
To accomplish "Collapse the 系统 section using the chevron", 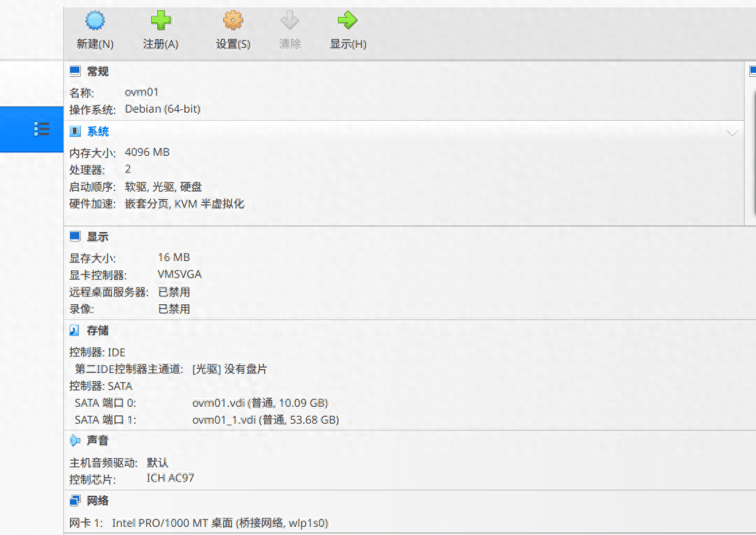I will [x=732, y=133].
